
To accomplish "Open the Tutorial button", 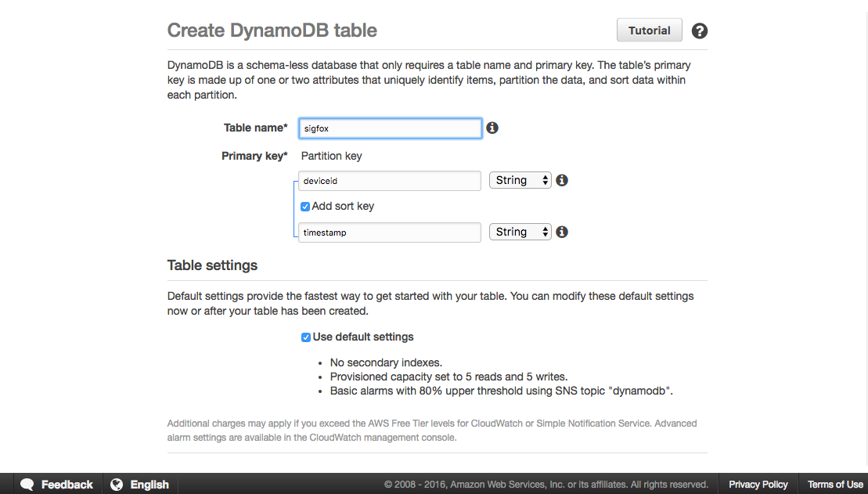I will 650,31.
